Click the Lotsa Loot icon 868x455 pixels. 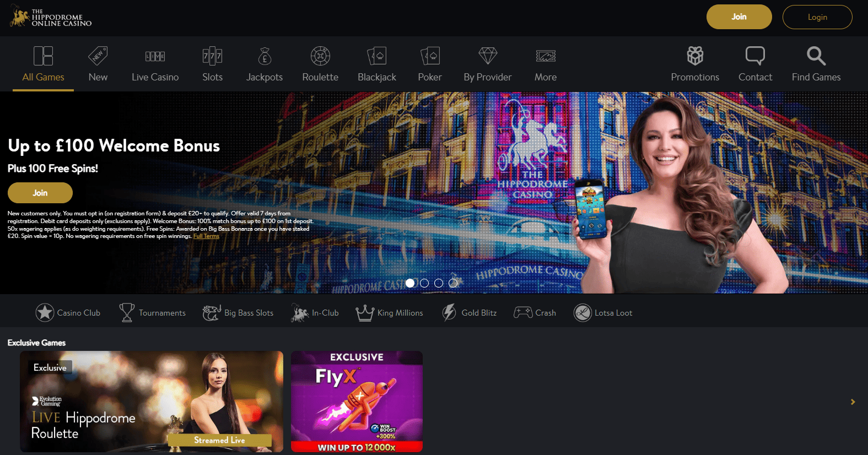click(583, 312)
